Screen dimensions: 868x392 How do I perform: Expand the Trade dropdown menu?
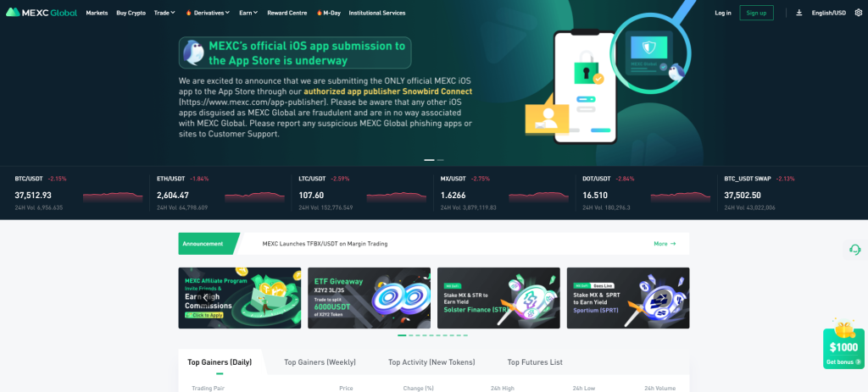click(x=164, y=13)
